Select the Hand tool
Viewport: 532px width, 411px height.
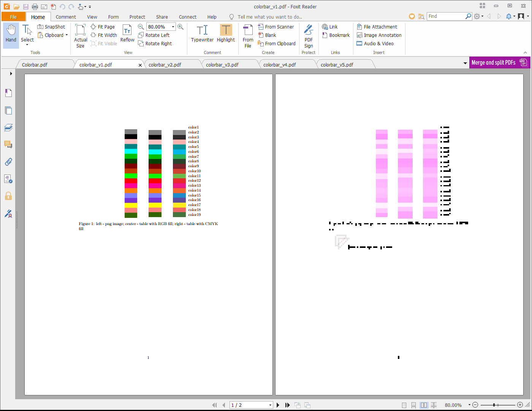pos(11,34)
